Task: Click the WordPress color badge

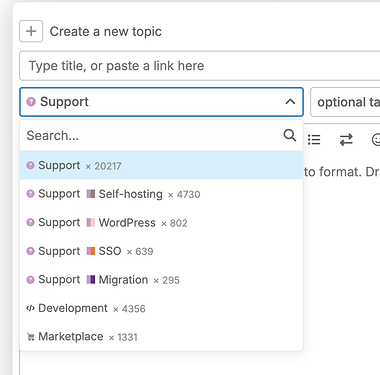Action: point(91,222)
